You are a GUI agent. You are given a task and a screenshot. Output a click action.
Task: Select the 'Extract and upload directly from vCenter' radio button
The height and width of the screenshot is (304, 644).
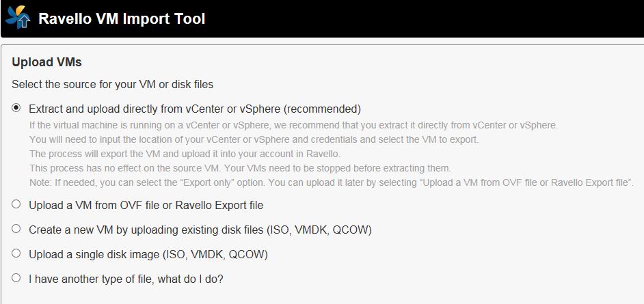click(16, 109)
